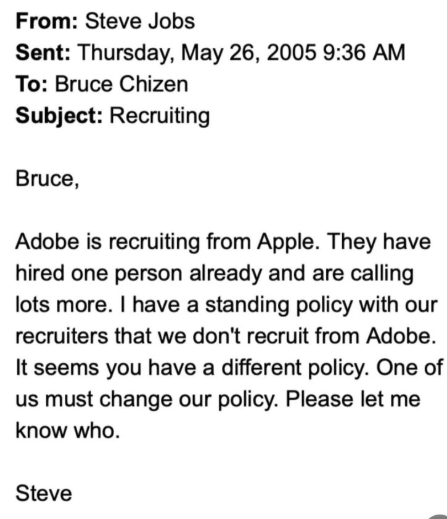This screenshot has width=447, height=519.
Task: Click the greeting line Bruce,
Action: 47,179
